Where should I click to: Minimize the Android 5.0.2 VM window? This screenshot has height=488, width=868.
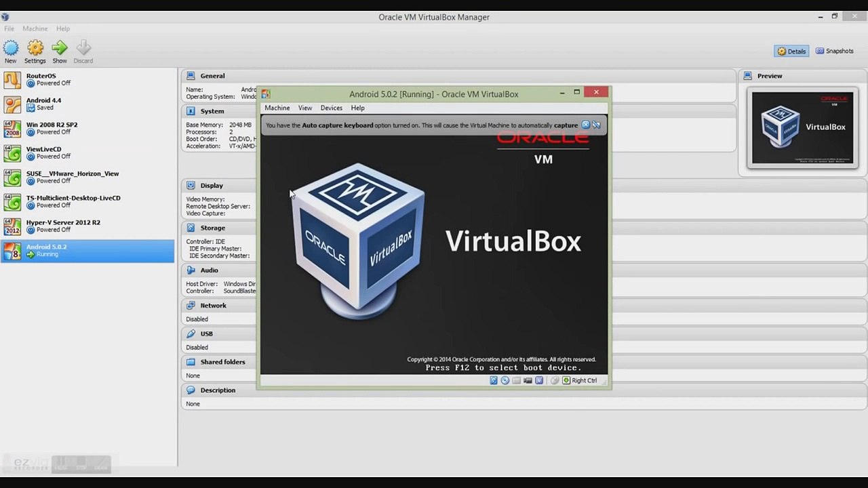[562, 92]
